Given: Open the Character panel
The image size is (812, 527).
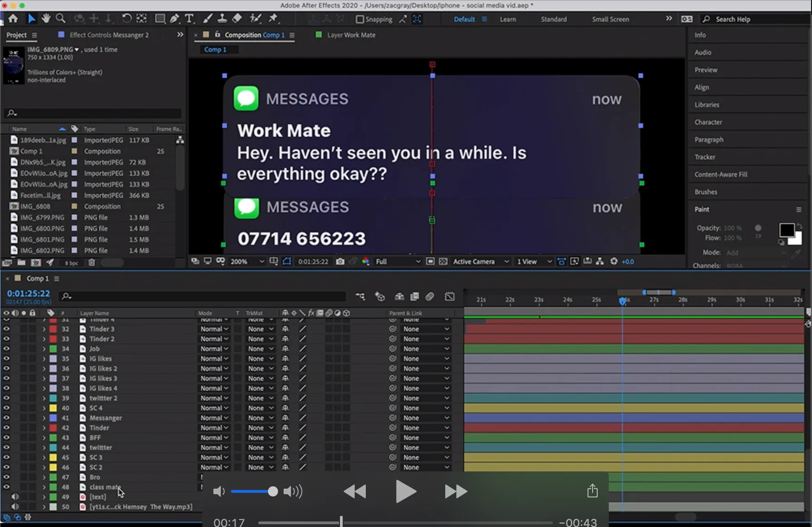Looking at the screenshot, I should [x=709, y=122].
